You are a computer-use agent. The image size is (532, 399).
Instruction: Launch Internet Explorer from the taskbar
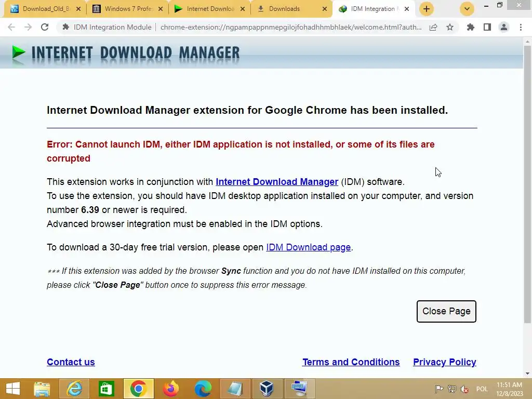[x=74, y=389]
